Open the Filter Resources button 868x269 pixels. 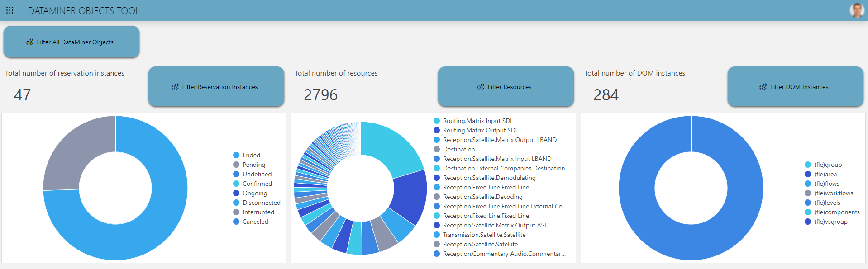click(506, 87)
